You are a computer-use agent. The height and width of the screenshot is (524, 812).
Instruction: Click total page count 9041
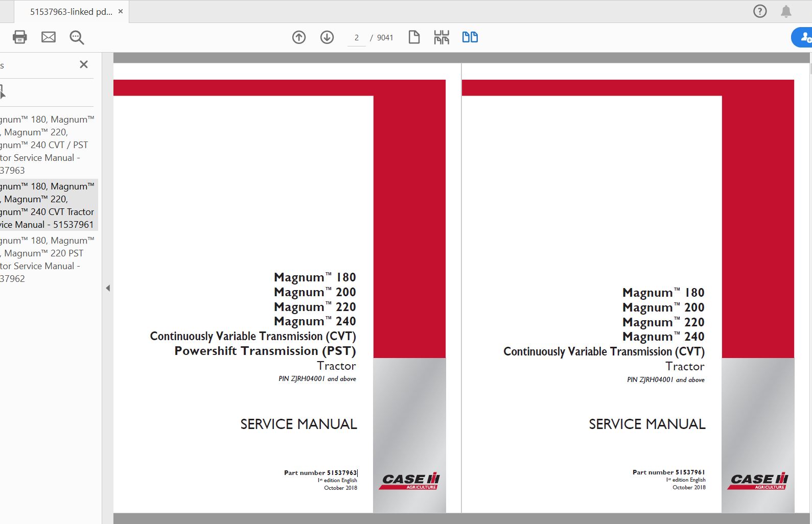tap(385, 38)
